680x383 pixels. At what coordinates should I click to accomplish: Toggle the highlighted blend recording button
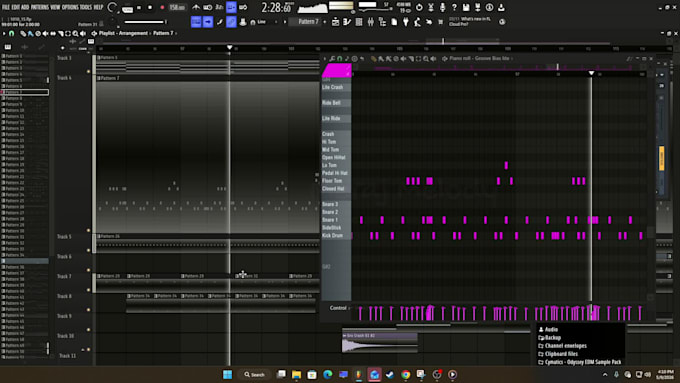click(231, 7)
